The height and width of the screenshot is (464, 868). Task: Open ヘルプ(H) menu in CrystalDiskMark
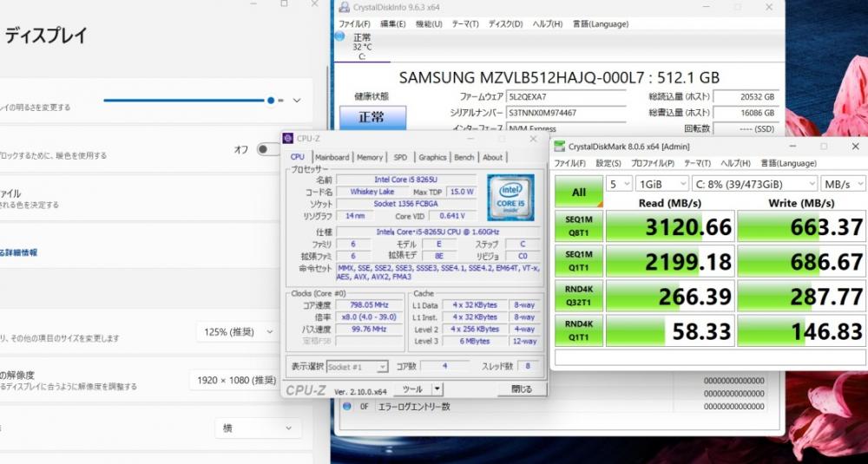click(736, 164)
